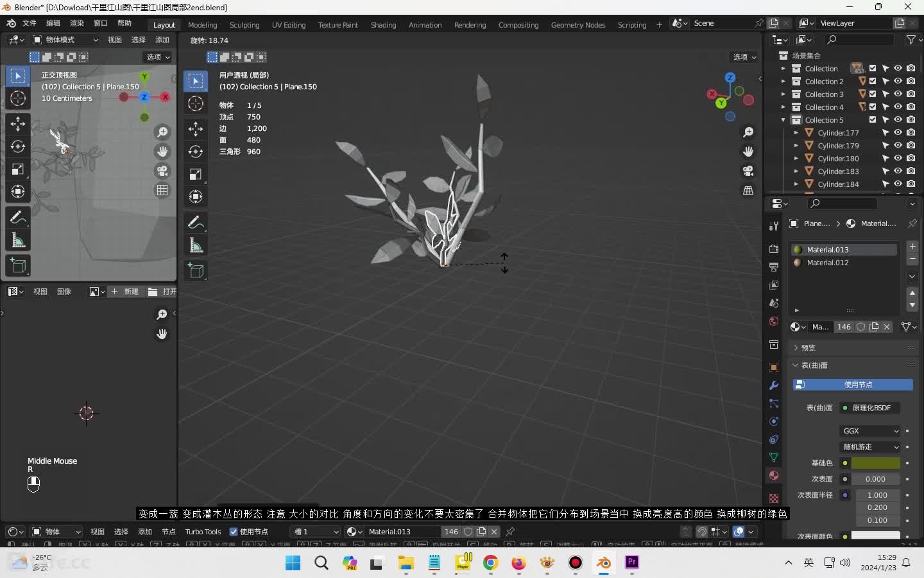Click the 基础色 olive color swatch
This screenshot has width=924, height=578.
(876, 463)
